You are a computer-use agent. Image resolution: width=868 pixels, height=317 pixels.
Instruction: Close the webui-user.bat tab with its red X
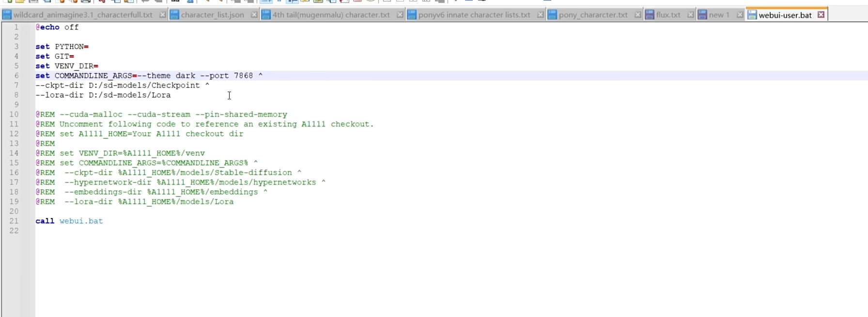click(x=821, y=15)
